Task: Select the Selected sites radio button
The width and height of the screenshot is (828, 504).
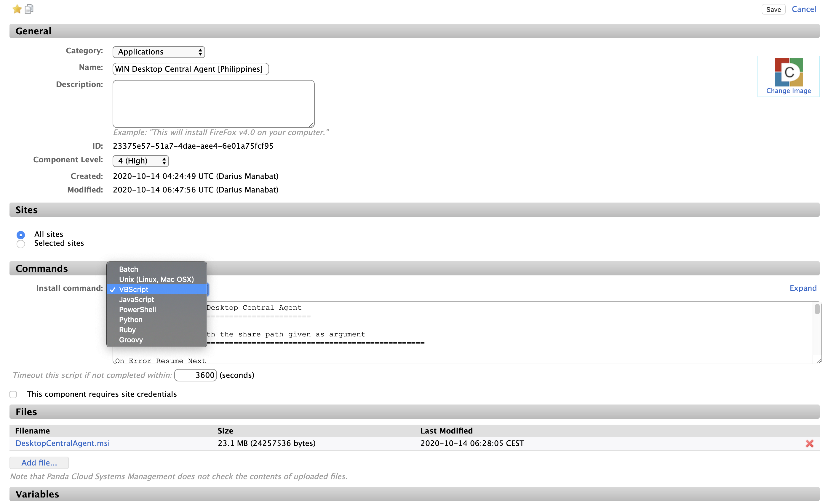Action: pos(20,244)
